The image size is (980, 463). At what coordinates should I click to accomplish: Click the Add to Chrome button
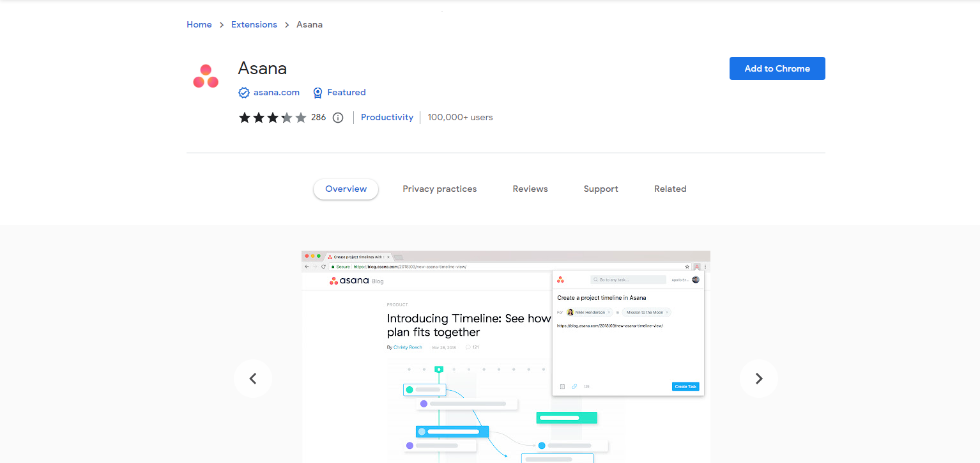click(x=777, y=68)
